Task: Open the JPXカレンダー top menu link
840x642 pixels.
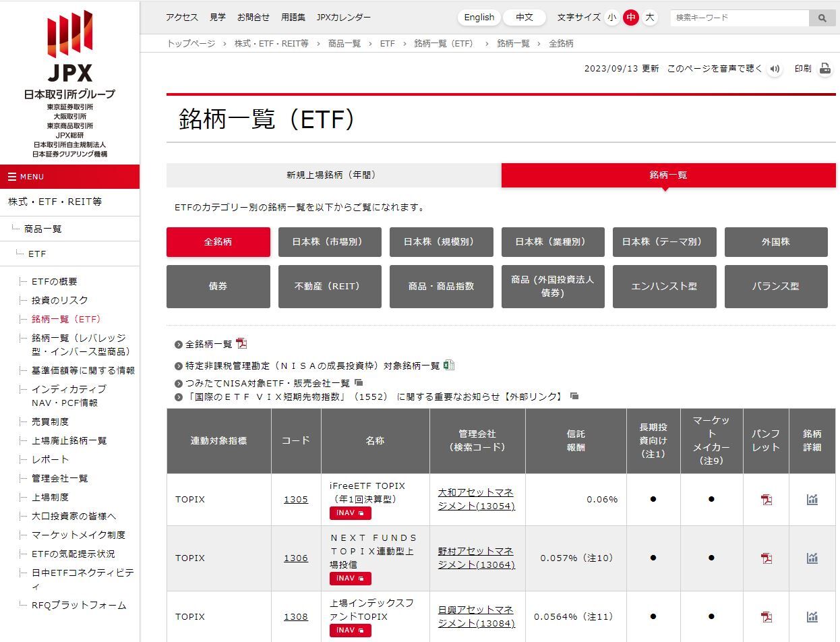Action: click(344, 18)
